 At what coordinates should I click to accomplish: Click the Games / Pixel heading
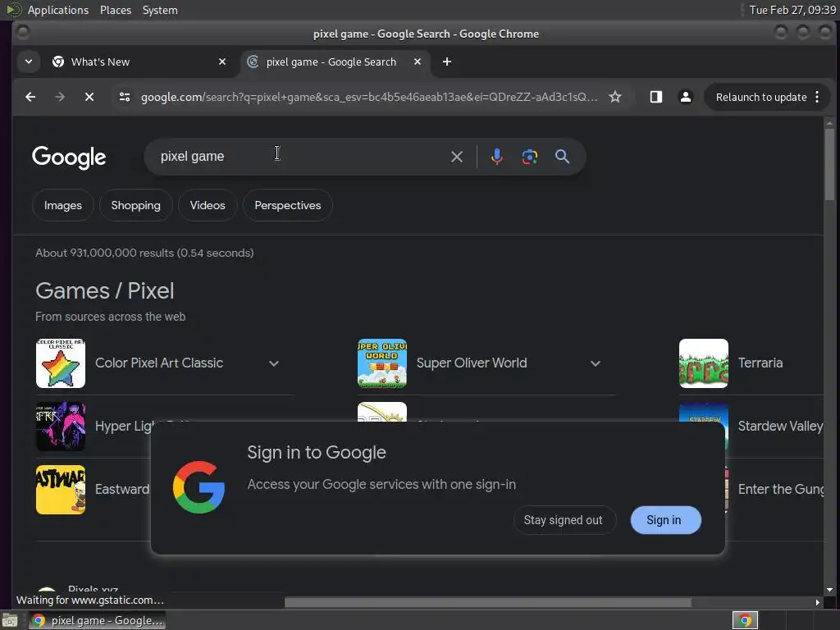click(104, 291)
